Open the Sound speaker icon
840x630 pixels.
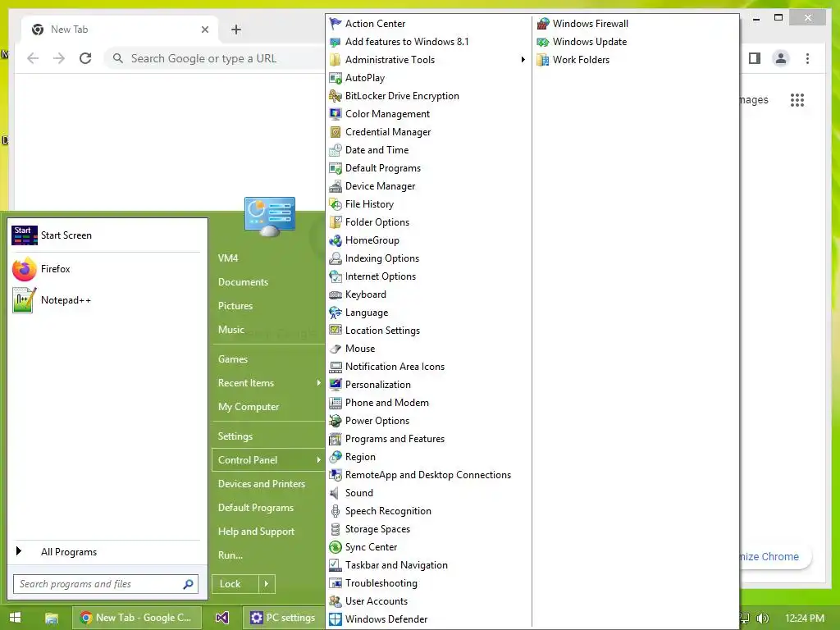point(336,493)
